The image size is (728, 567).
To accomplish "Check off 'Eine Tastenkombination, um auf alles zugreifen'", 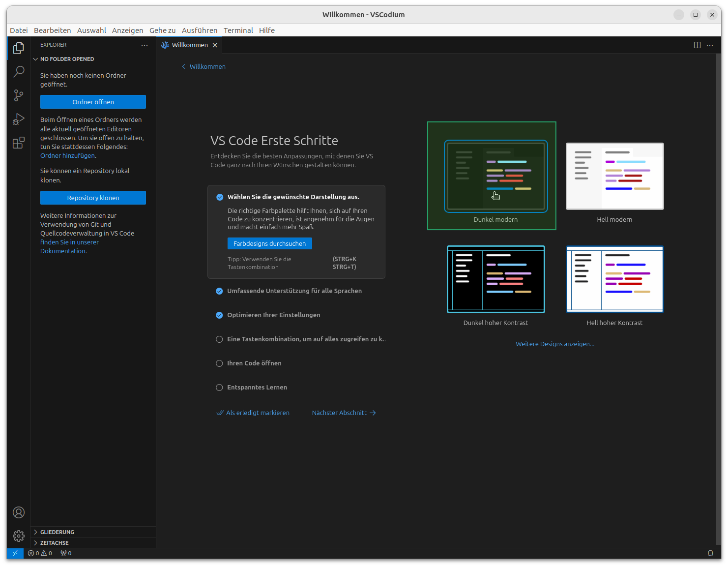I will [219, 339].
